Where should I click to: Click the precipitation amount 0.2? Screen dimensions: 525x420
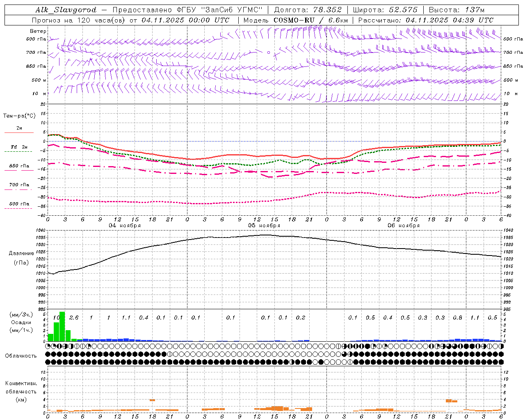[301, 318]
